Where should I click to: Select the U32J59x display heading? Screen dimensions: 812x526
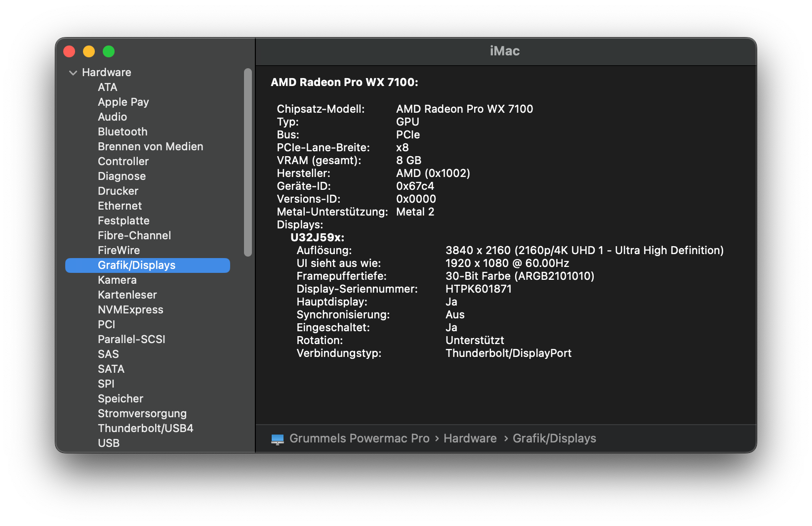[x=317, y=237]
